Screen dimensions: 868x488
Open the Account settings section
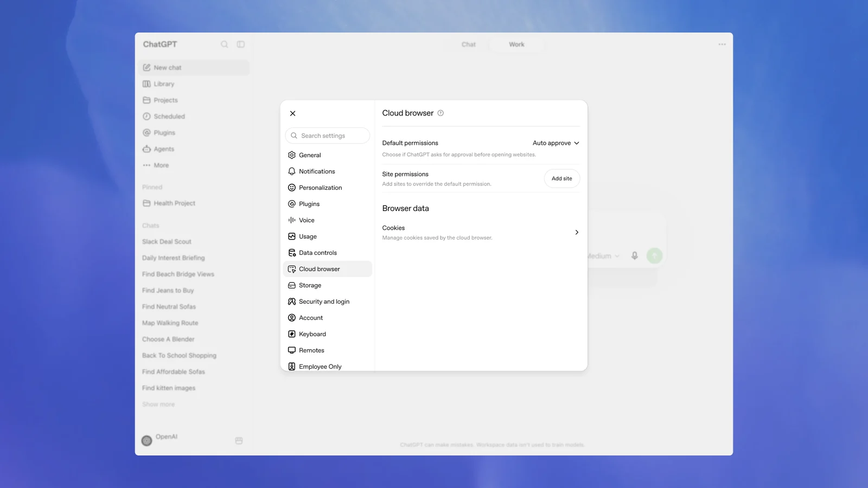click(x=327, y=318)
